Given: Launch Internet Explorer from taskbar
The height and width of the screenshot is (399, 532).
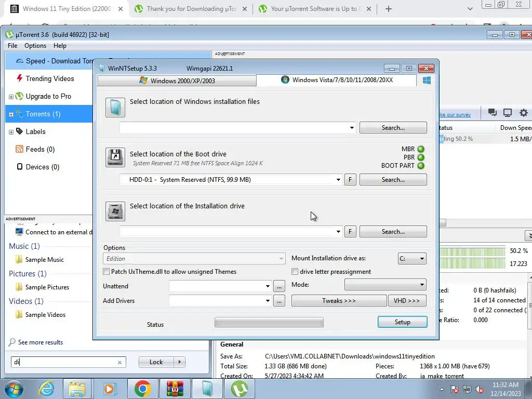Looking at the screenshot, I should [x=46, y=389].
